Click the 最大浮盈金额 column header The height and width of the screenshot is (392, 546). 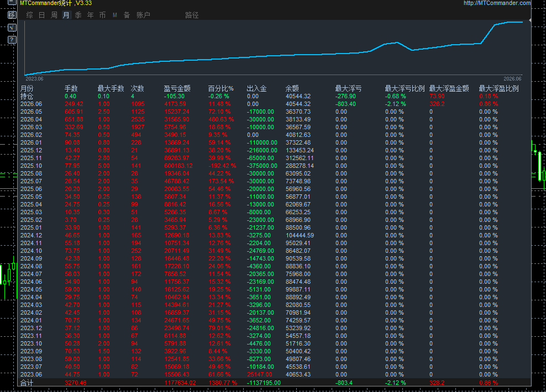tap(449, 88)
